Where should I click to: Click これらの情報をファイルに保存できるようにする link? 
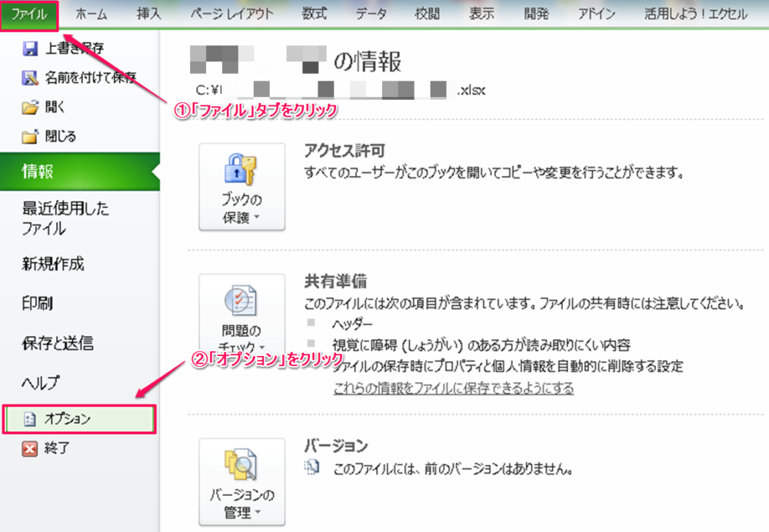(453, 388)
